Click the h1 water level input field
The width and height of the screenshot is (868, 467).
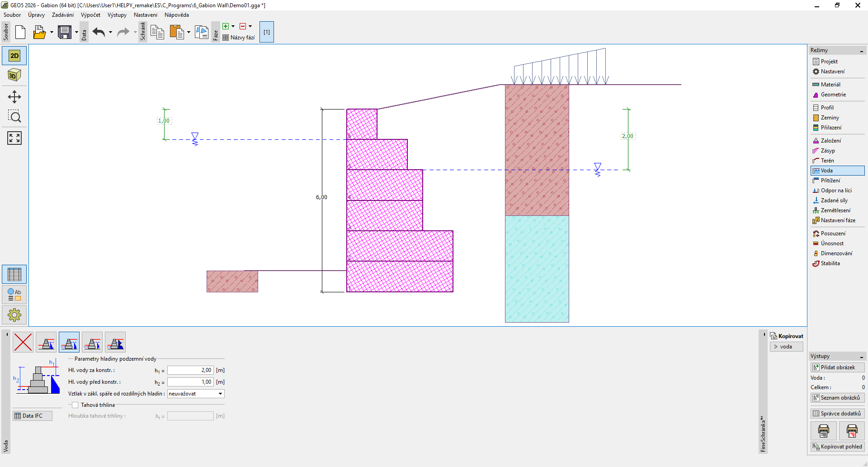tap(190, 370)
